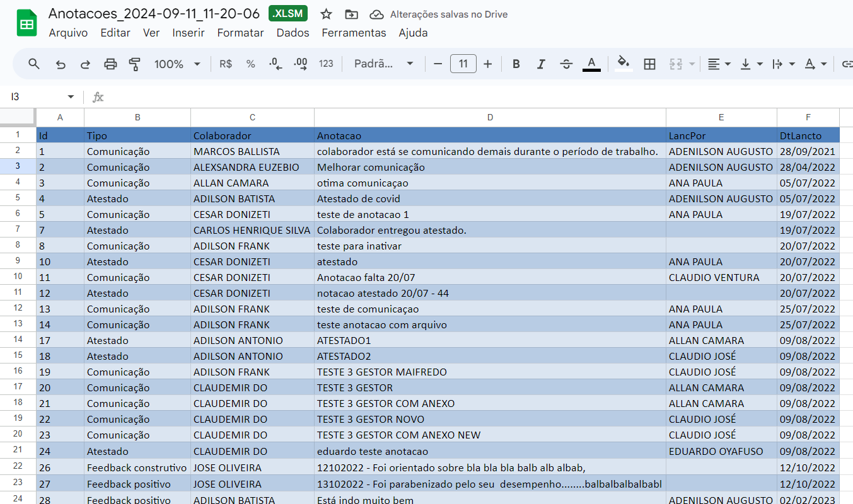Screen dimensions: 853x504
Task: Open horizontal align dropdown
Action: coord(719,64)
